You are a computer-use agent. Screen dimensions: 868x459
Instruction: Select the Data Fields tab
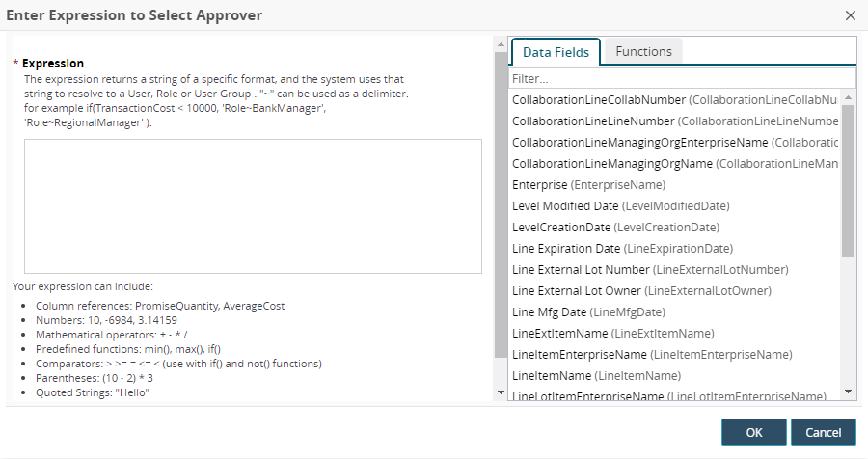(556, 52)
